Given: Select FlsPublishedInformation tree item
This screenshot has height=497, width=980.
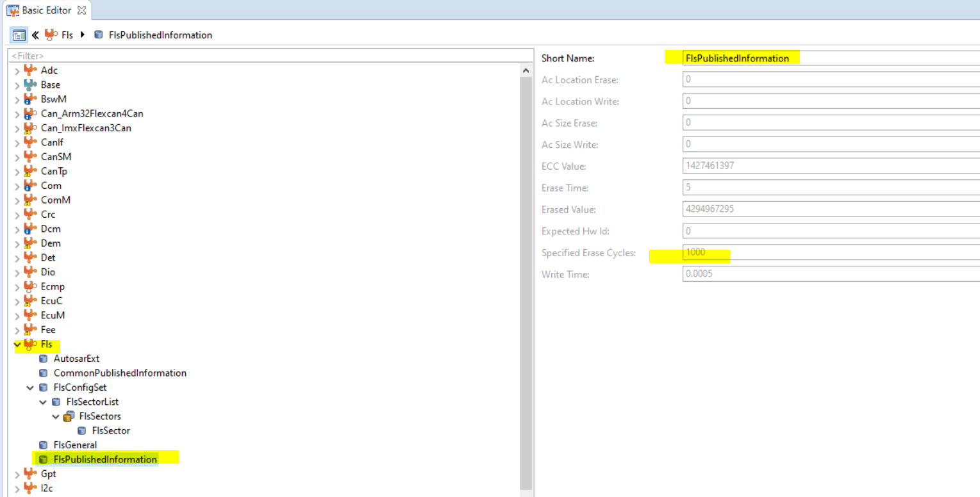Looking at the screenshot, I should 105,459.
